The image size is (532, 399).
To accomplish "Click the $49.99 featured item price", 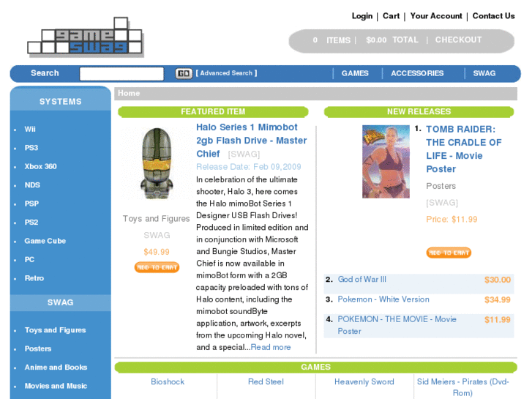I will pos(157,252).
